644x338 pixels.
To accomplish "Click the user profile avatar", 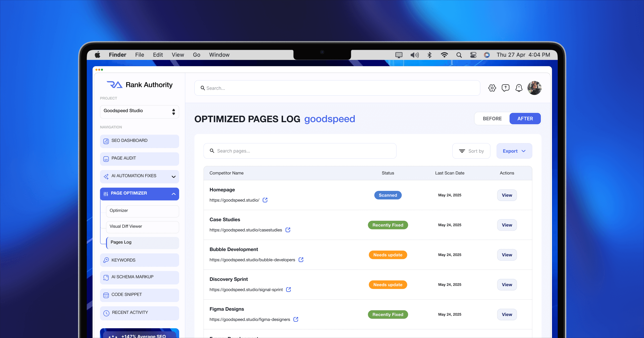I will (x=534, y=88).
